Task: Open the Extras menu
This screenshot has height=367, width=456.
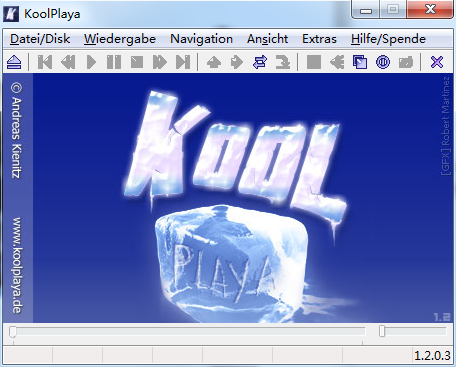Action: pyautogui.click(x=319, y=39)
